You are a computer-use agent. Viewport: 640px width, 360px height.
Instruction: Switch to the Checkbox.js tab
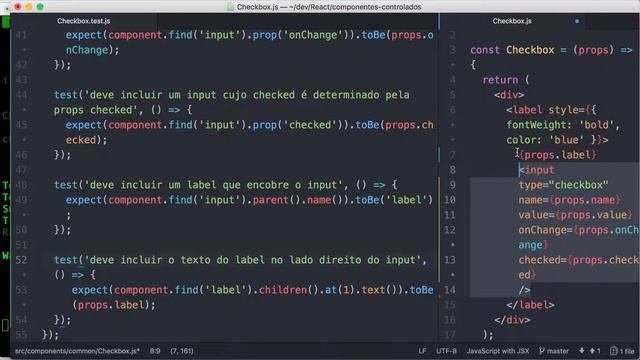coord(512,21)
